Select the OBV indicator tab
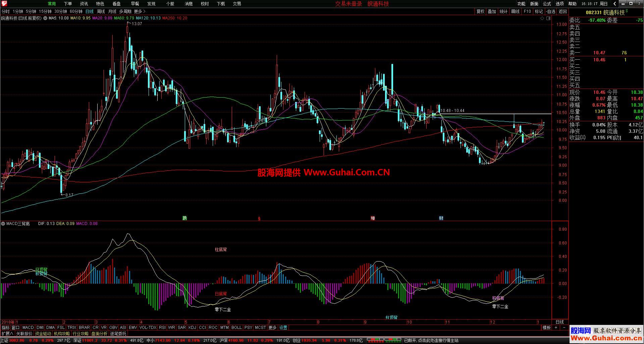644x344 pixels. [x=113, y=328]
